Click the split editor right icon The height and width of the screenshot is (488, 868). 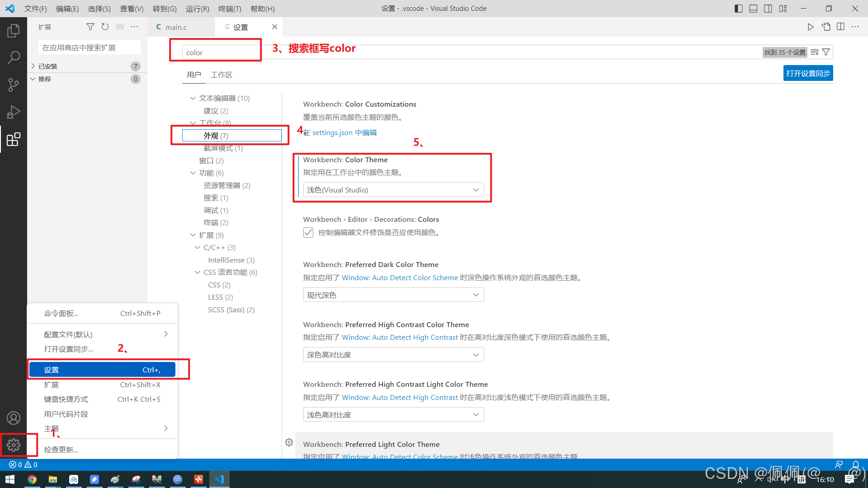click(x=840, y=27)
